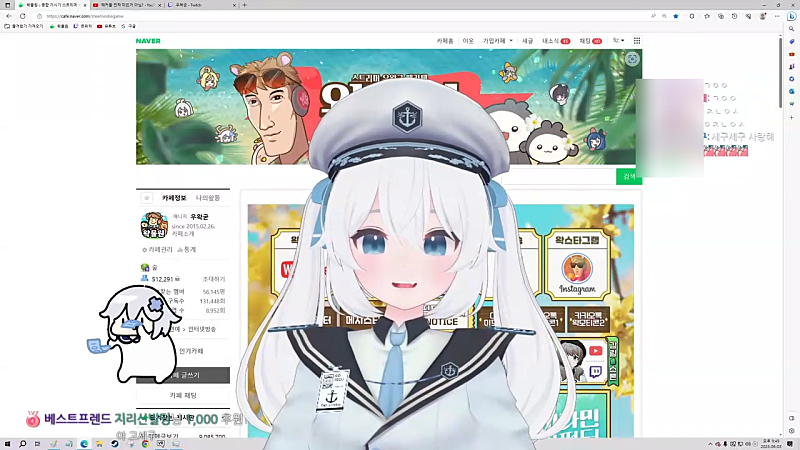
Task: Click the page vertical scrollbar
Action: tap(780, 71)
